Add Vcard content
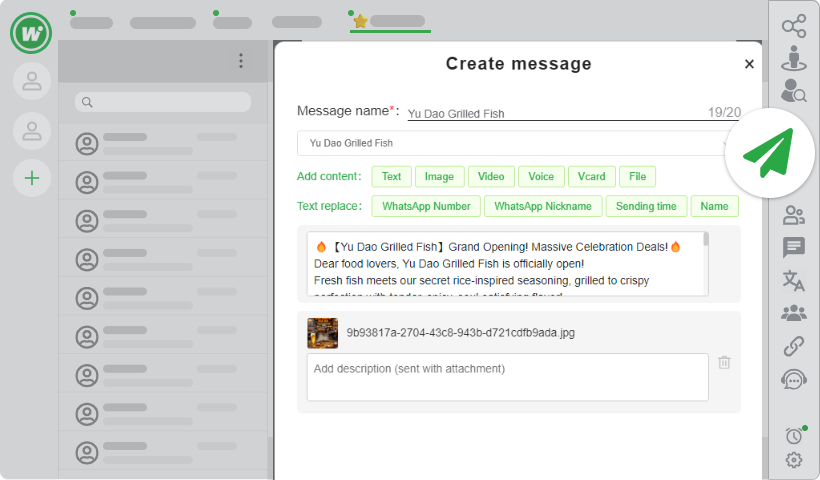The width and height of the screenshot is (820, 480). pos(591,177)
